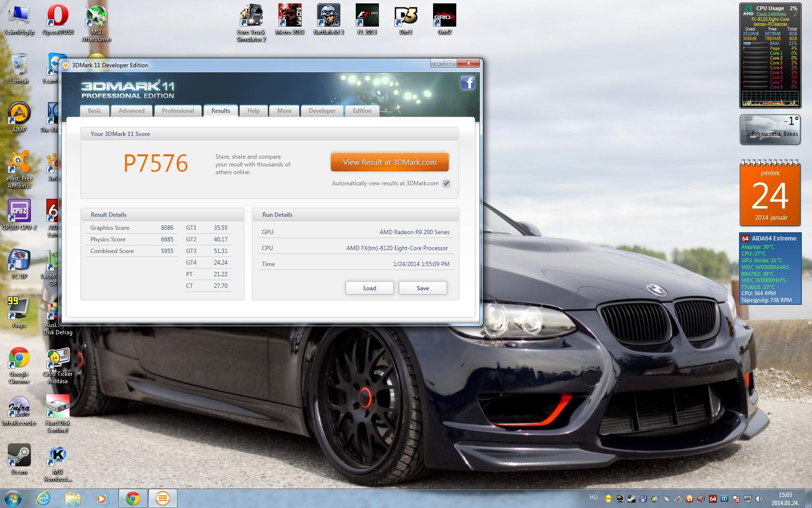Switch to Chrome on the taskbar
The image size is (812, 508).
(133, 498)
